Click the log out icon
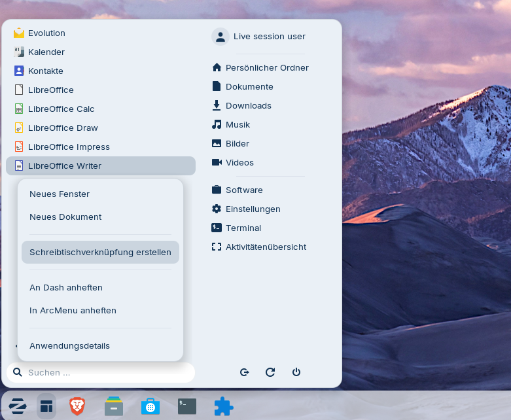 [244, 372]
